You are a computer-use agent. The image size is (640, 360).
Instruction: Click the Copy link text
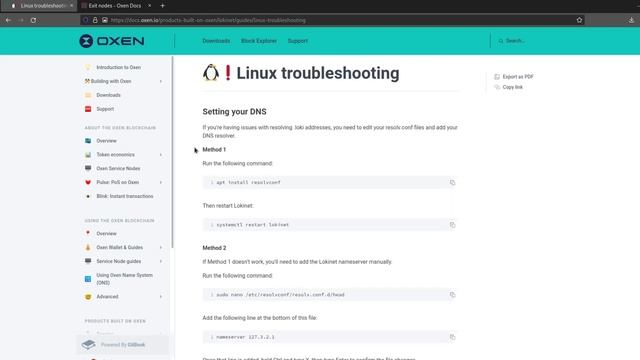tap(513, 87)
